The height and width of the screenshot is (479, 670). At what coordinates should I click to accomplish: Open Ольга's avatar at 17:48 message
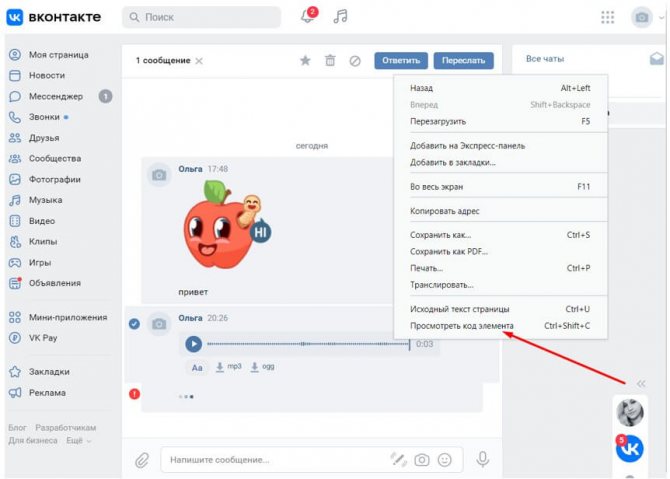click(x=159, y=175)
